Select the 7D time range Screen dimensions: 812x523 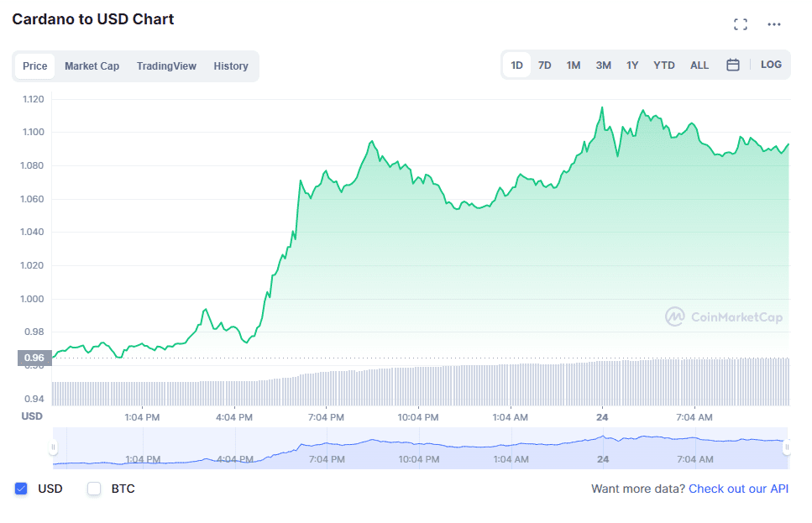coord(544,64)
